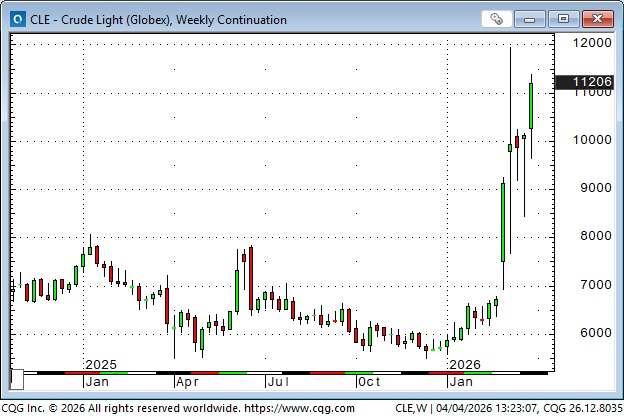This screenshot has height=416, width=624.
Task: Click the Jul label on the time axis
Action: (276, 381)
